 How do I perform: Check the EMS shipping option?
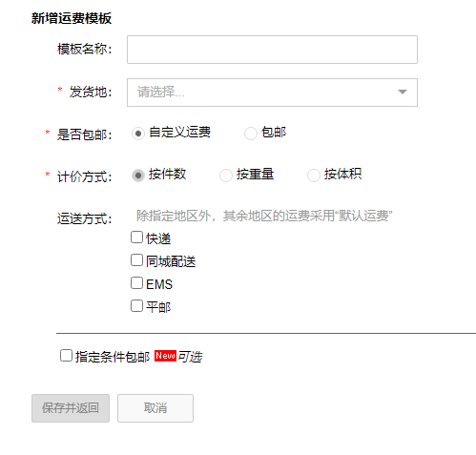point(136,283)
